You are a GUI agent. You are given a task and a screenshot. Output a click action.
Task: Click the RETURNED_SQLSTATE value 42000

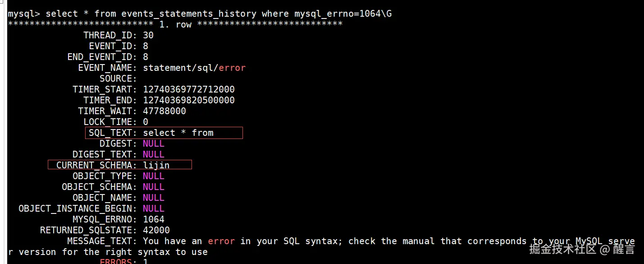[156, 230]
